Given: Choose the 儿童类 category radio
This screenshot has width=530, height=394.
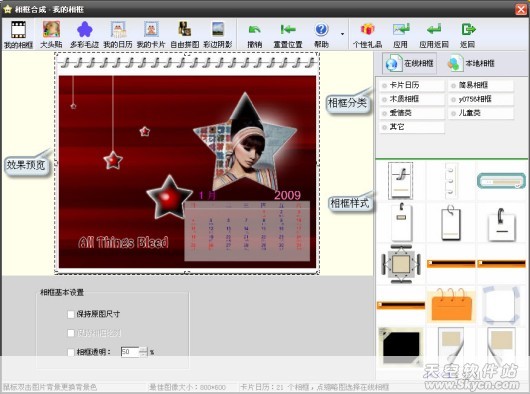Looking at the screenshot, I should coord(453,114).
